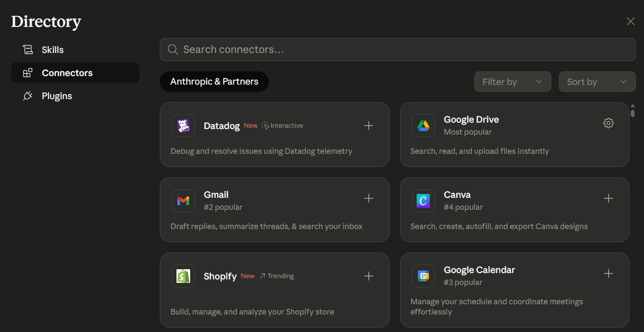Viewport: 644px width, 332px height.
Task: Click the Interactive label on Datadog card
Action: click(x=287, y=126)
